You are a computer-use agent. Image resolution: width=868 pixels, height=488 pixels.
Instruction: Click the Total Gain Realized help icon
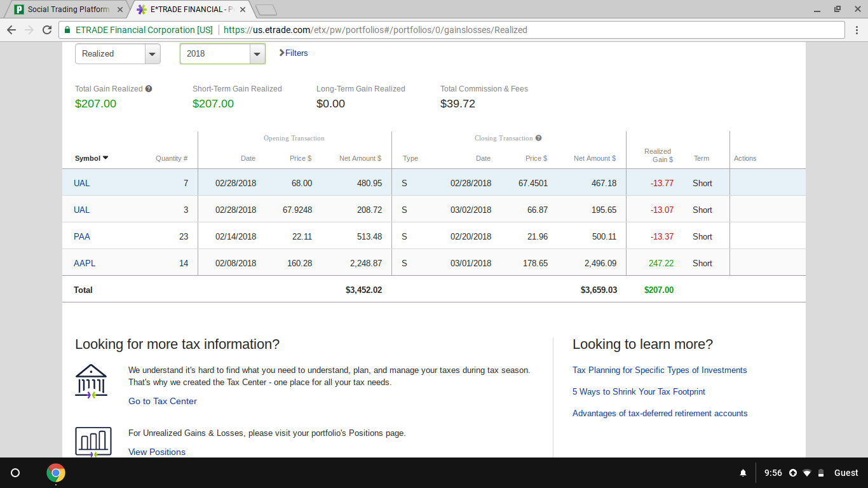pos(149,89)
